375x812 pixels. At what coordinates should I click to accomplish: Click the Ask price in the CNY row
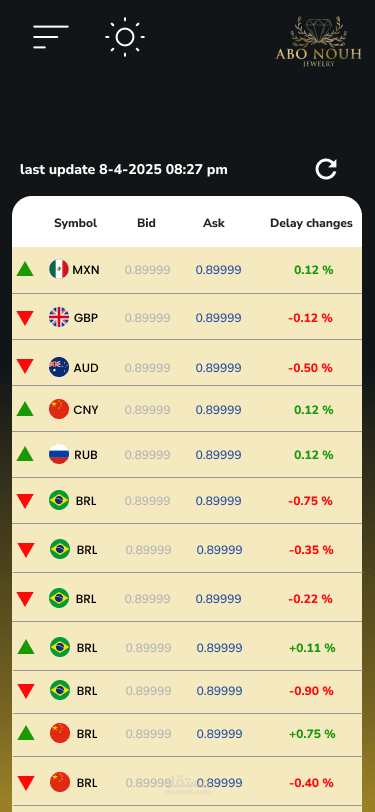(x=219, y=410)
